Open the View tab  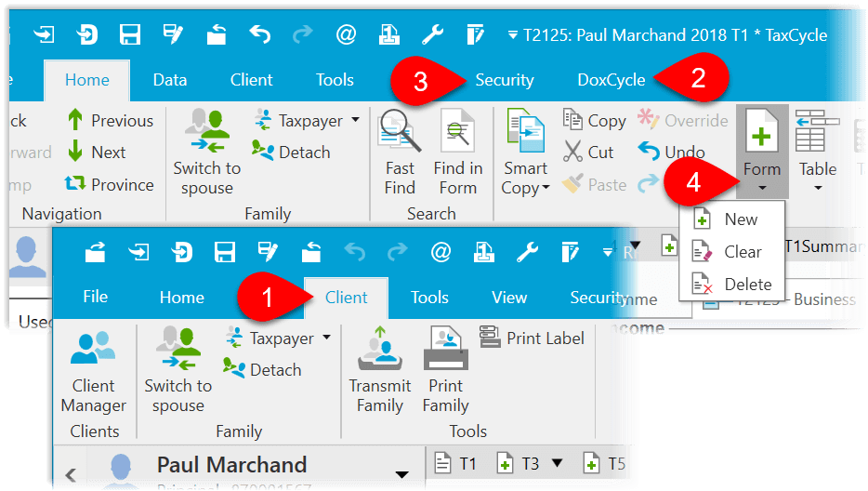pos(509,297)
